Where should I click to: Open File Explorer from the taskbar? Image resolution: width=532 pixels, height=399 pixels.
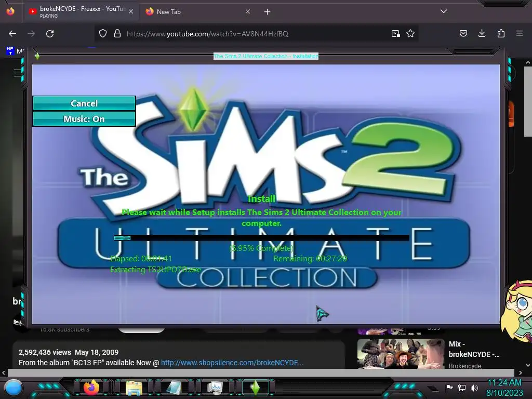click(x=134, y=388)
